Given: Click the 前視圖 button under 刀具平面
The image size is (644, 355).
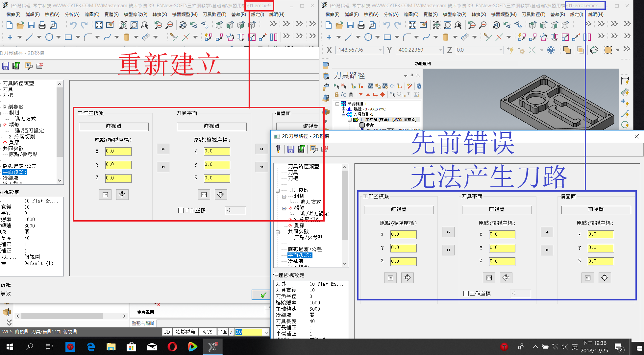Looking at the screenshot, I should [x=497, y=210].
